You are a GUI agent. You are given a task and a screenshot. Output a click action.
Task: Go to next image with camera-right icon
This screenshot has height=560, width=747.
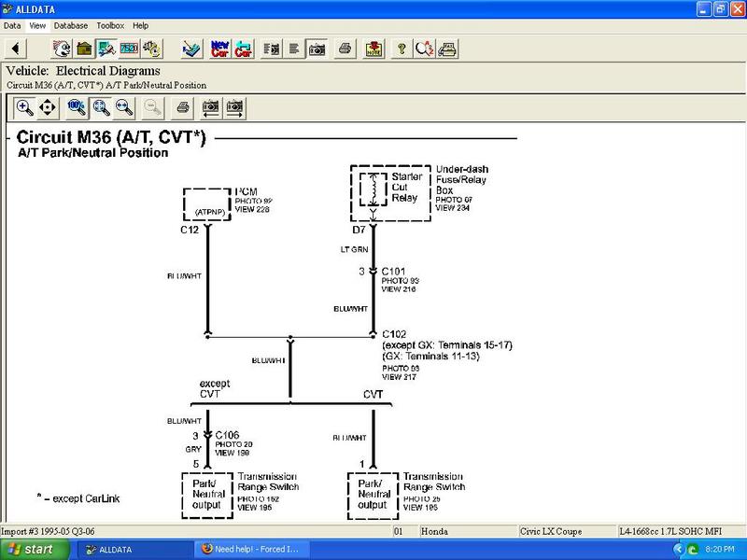point(235,107)
